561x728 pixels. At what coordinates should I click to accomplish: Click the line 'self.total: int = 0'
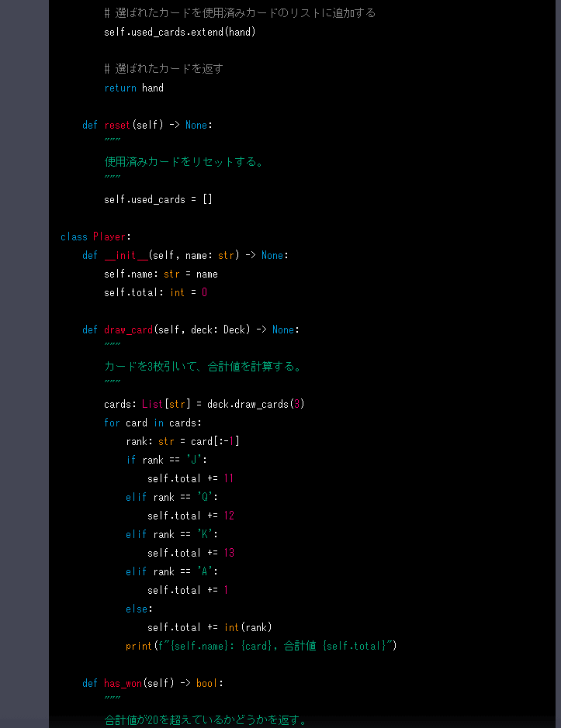(156, 292)
